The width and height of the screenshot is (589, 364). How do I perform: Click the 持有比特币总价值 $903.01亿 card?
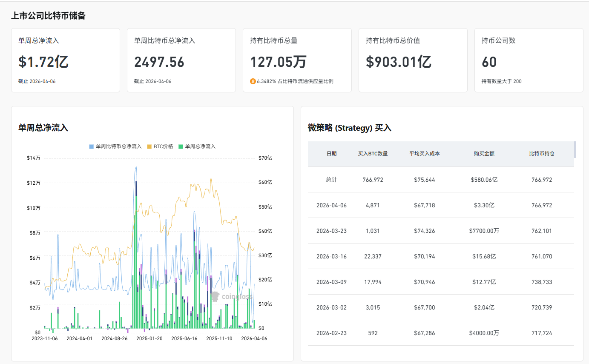click(x=413, y=60)
